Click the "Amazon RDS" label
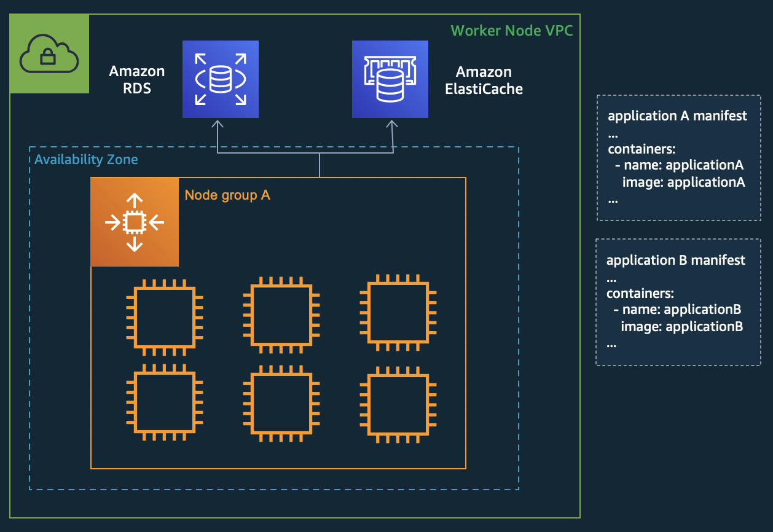This screenshot has height=532, width=773. click(x=137, y=80)
